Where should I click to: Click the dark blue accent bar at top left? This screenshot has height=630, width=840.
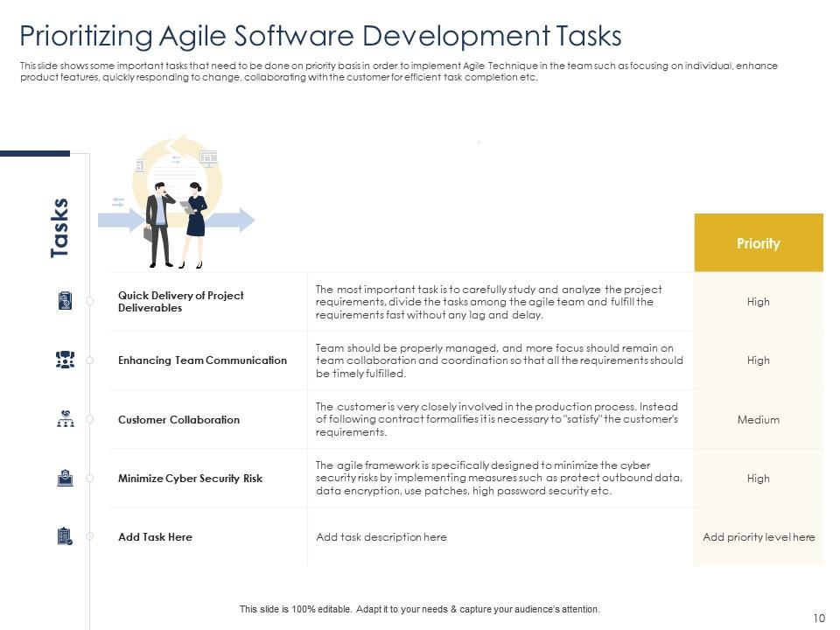(x=35, y=154)
